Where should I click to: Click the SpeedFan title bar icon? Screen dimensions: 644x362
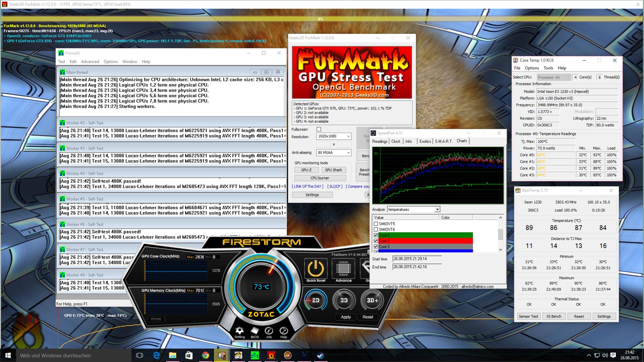point(373,133)
